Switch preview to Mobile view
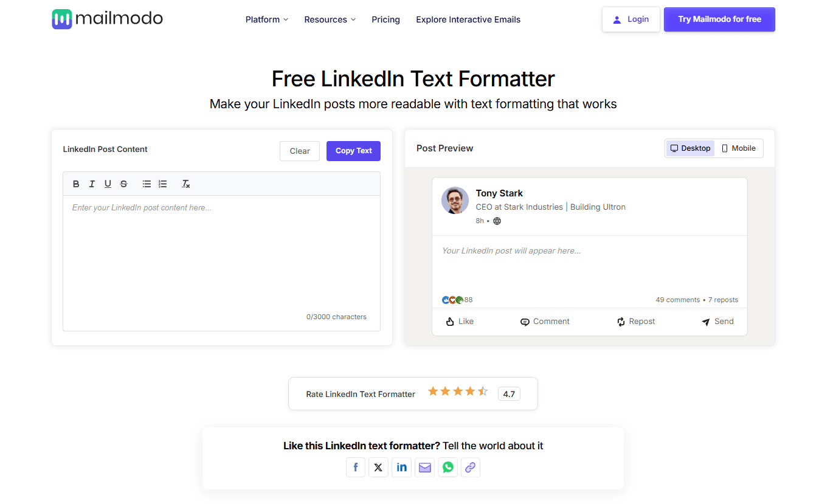 [x=738, y=148]
